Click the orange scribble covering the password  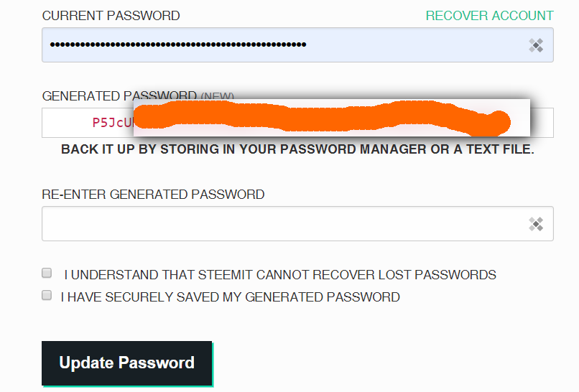click(321, 117)
